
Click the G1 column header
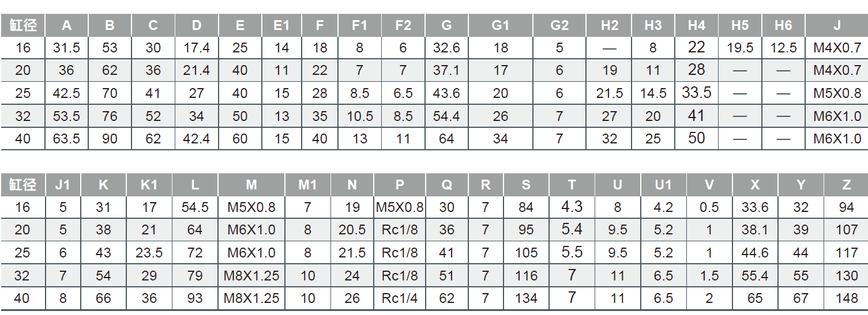[x=500, y=25]
